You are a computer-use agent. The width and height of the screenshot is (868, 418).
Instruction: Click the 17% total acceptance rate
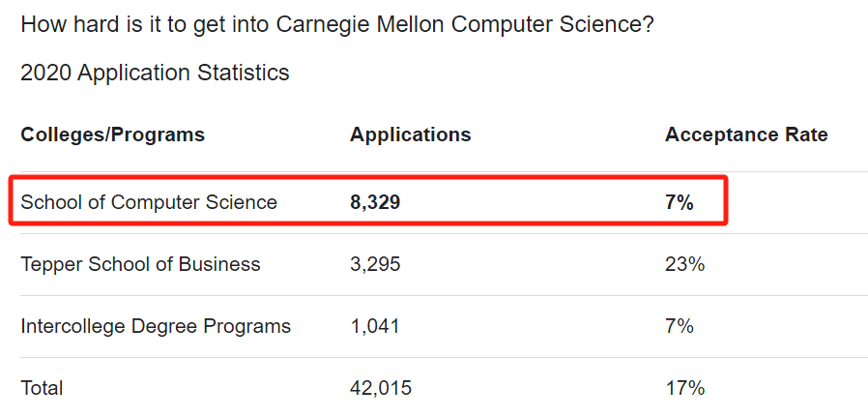click(x=684, y=388)
